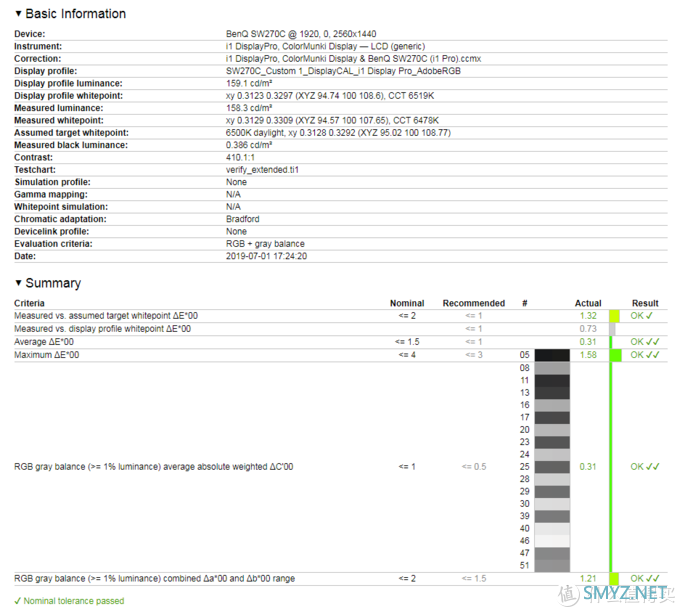Viewport: 680px width, 612px height.
Task: Click gray swatch for patch 05
Action: point(552,355)
